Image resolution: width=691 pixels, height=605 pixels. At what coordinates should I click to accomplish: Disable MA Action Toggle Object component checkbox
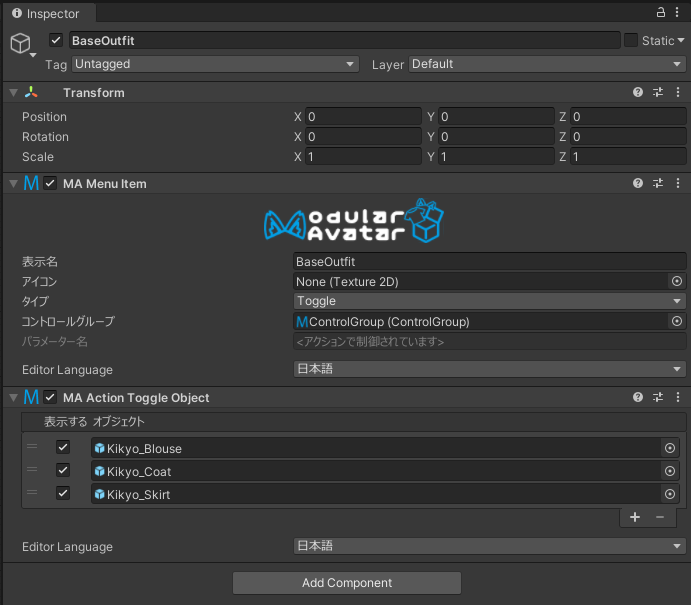pos(50,397)
